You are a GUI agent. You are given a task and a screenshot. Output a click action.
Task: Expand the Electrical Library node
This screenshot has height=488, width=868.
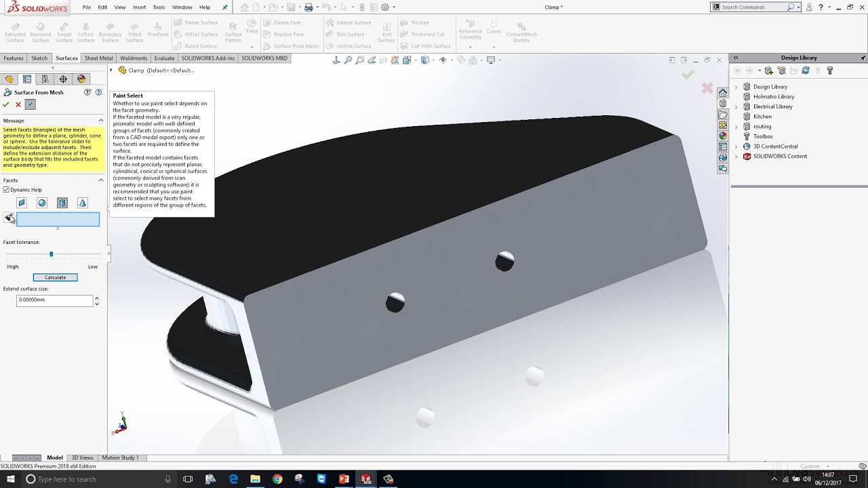(736, 106)
